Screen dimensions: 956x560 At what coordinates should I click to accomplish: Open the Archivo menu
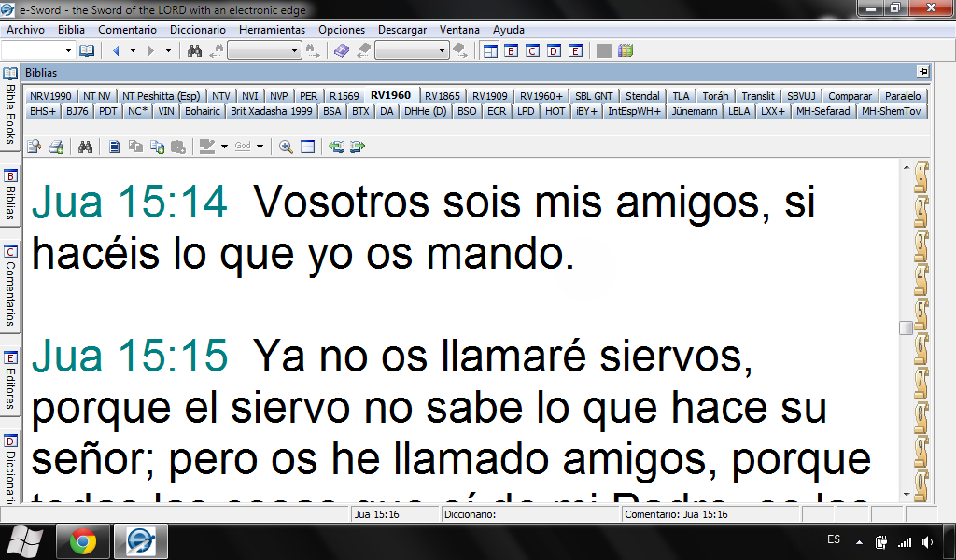(x=25, y=29)
